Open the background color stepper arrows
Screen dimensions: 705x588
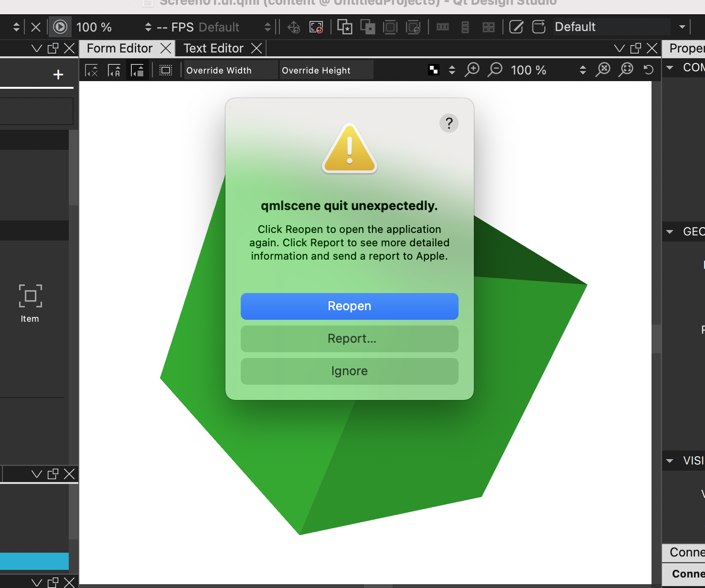pyautogui.click(x=452, y=70)
